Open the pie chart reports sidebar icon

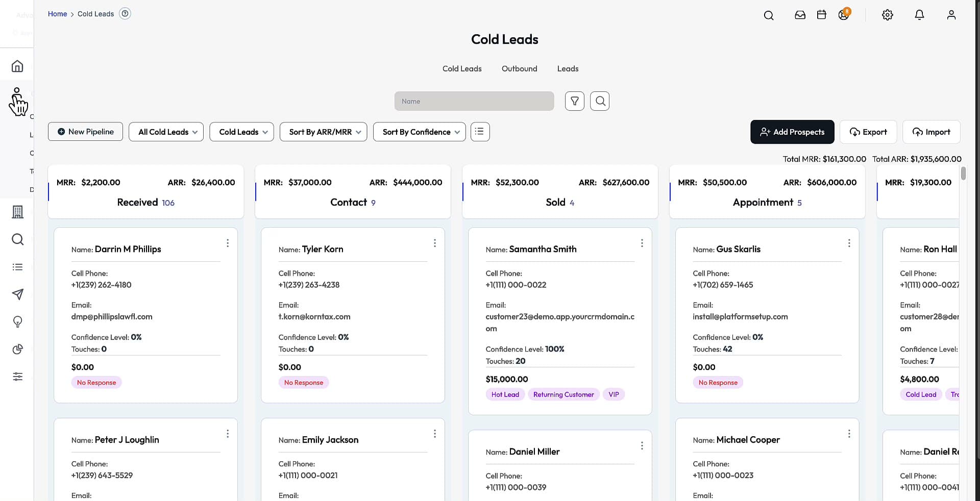[17, 349]
